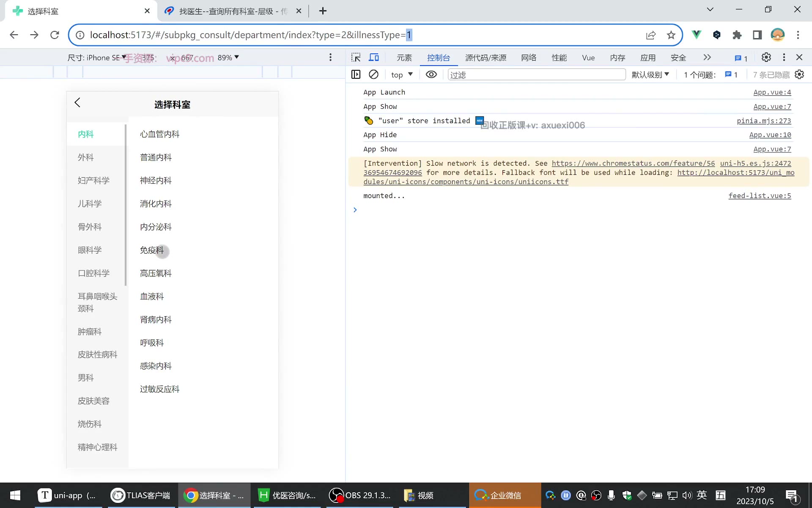Open the Windows Start menu
812x508 pixels.
pyautogui.click(x=15, y=495)
